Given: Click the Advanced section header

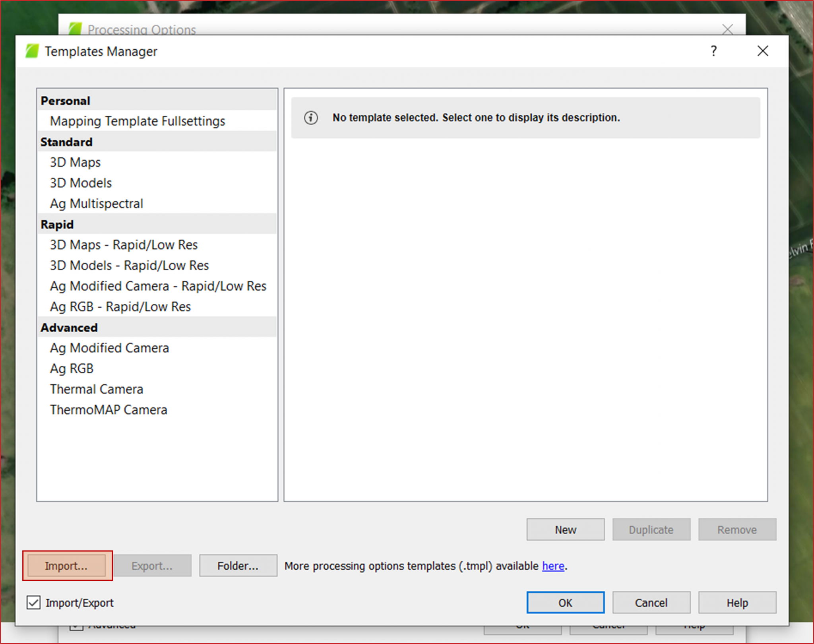Looking at the screenshot, I should click(x=69, y=327).
